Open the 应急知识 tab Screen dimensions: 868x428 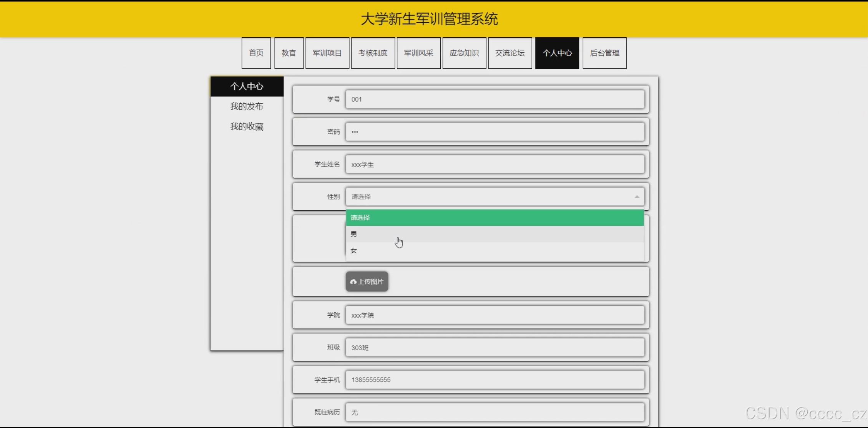pos(464,53)
